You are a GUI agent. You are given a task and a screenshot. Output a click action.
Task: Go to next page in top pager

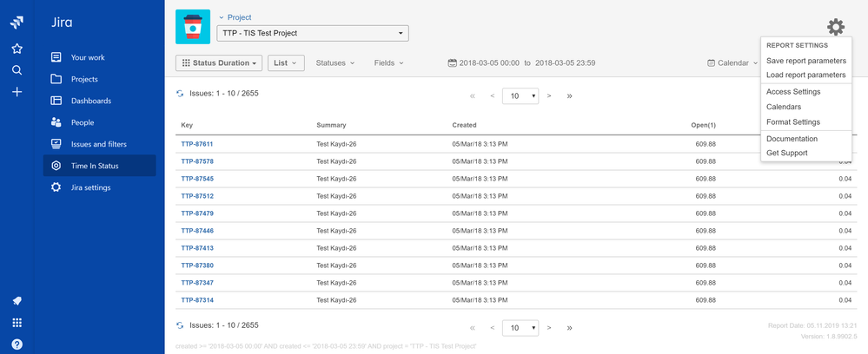point(549,95)
